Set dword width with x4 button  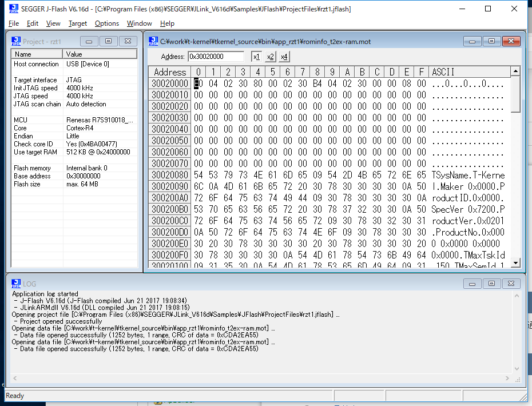[284, 57]
